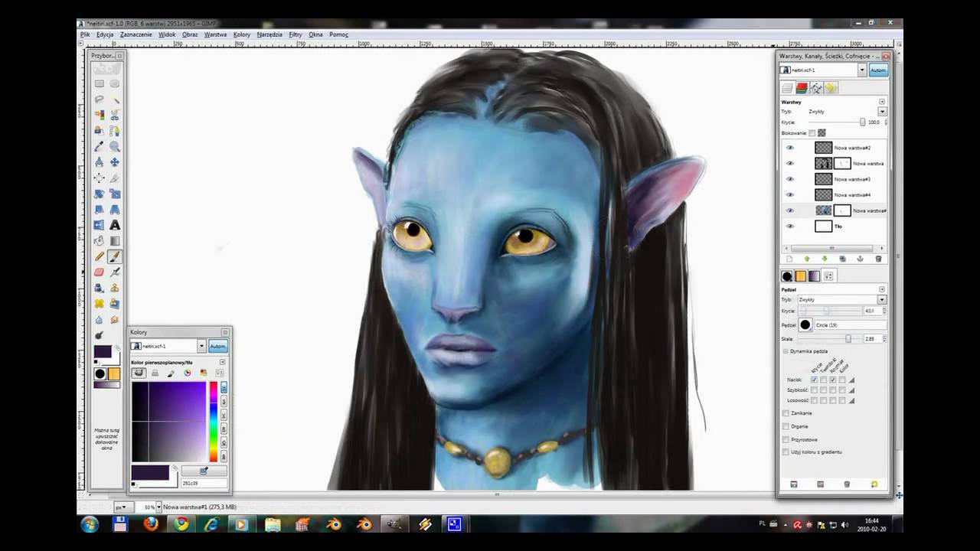This screenshot has width=980, height=551.
Task: Select the Color Picker eyedropper tool
Action: [x=99, y=146]
